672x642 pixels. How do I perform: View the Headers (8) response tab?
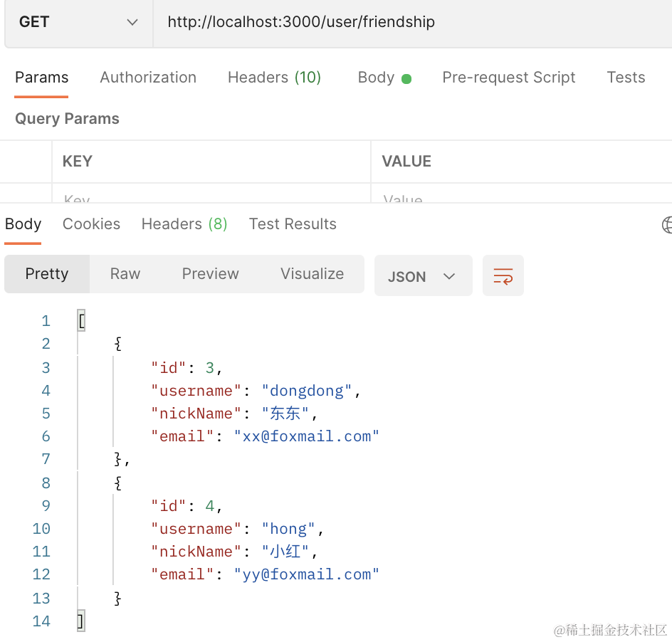click(184, 224)
